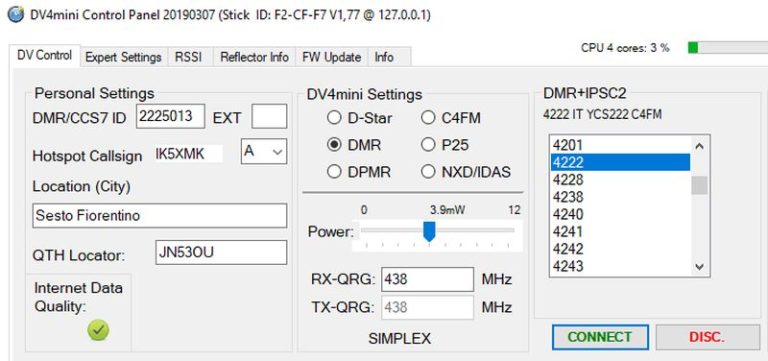Show the Reflector Info tab
This screenshot has width=768, height=361.
point(254,57)
